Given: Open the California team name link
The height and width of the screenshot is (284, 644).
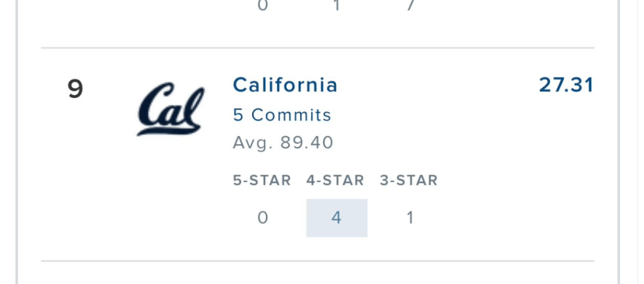Looking at the screenshot, I should tap(285, 85).
